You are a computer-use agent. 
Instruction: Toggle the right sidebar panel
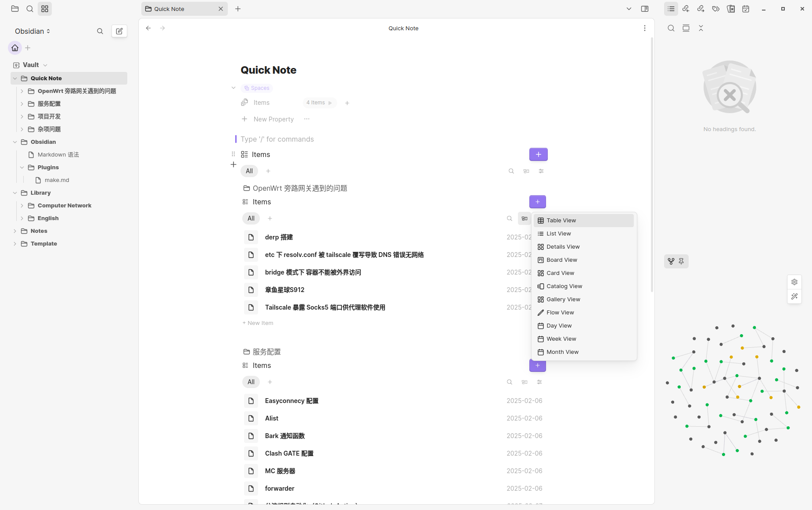[x=645, y=9]
